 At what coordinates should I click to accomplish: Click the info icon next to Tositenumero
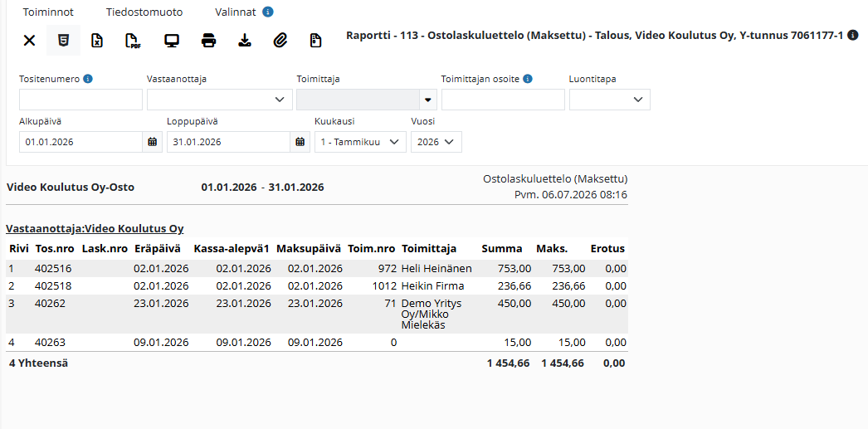tap(88, 79)
